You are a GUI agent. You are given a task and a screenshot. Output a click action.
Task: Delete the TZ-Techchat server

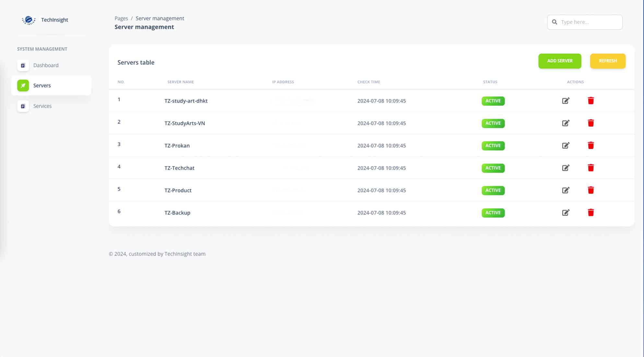591,168
